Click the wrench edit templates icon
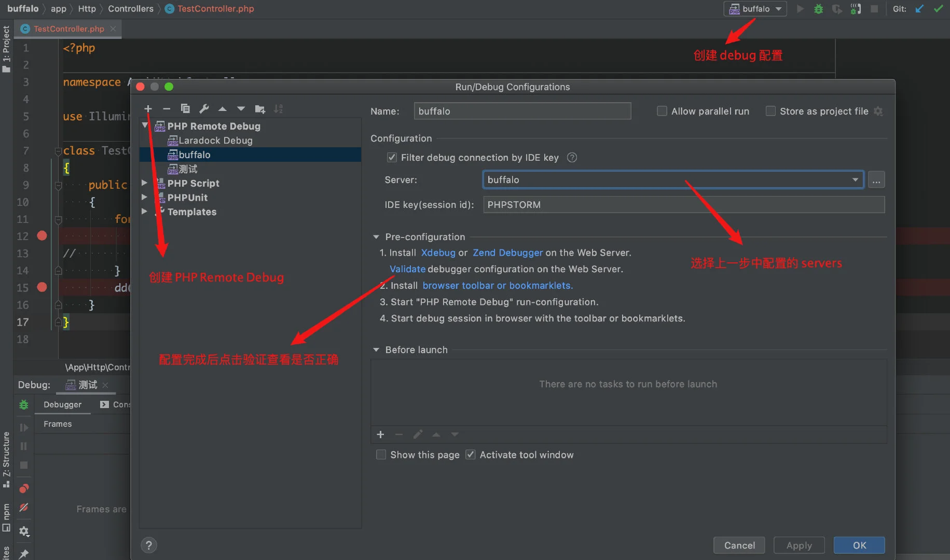950x560 pixels. coord(204,109)
